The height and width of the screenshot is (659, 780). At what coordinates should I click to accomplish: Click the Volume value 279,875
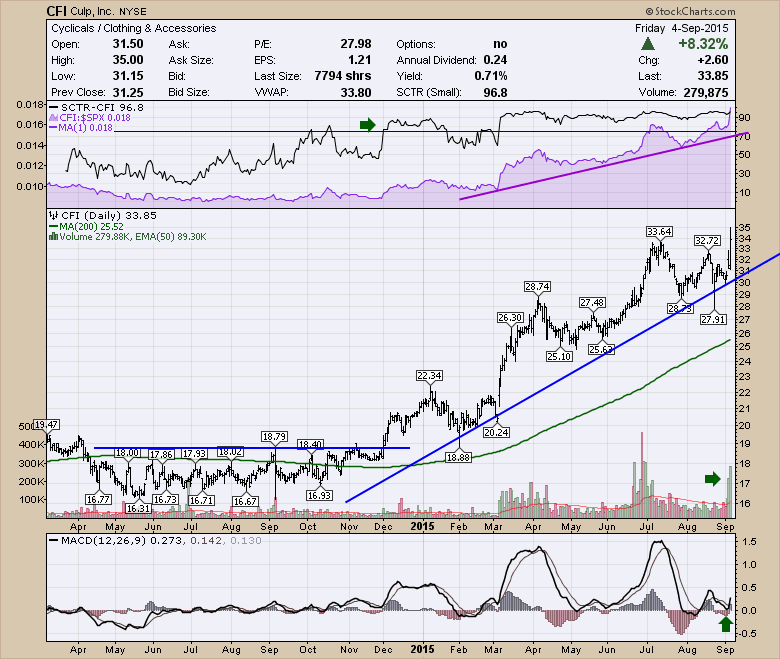point(705,92)
